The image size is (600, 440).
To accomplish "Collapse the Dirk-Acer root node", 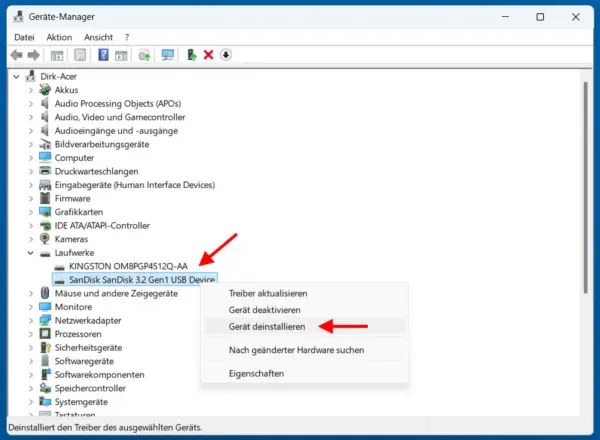I will point(16,77).
